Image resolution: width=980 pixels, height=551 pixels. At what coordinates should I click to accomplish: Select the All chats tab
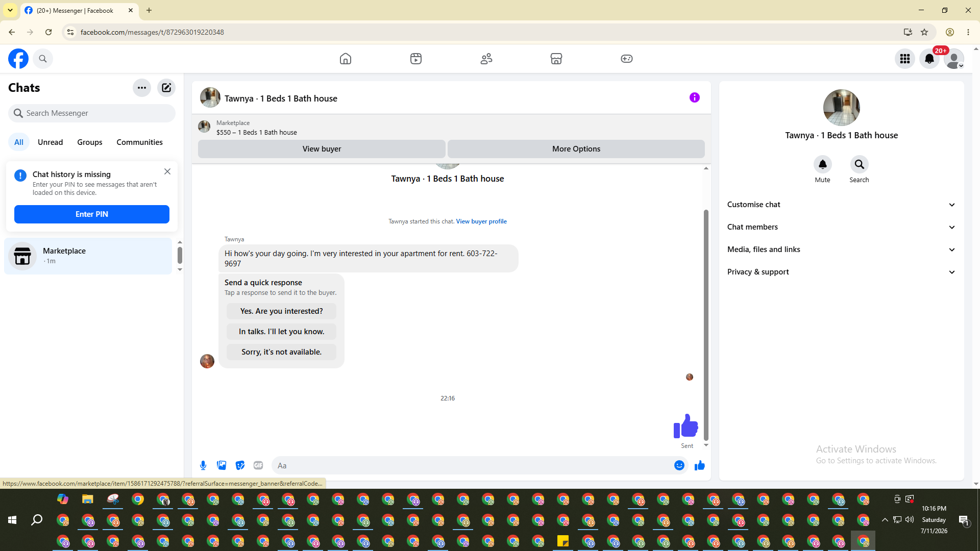coord(19,142)
